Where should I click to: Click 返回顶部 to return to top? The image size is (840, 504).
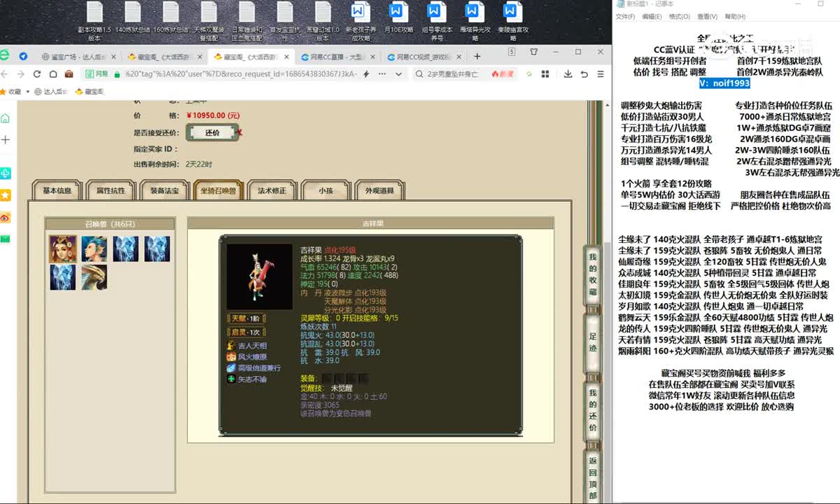click(593, 475)
